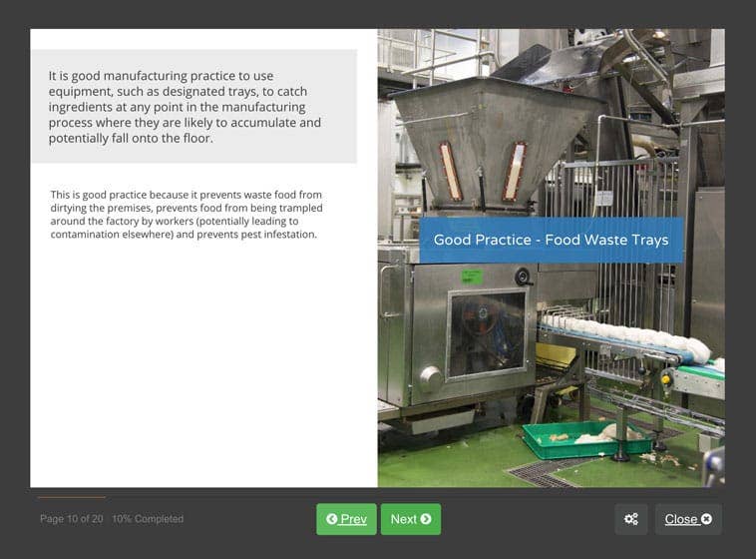756x559 pixels.
Task: Click the machine's glass viewing window
Action: (x=487, y=332)
